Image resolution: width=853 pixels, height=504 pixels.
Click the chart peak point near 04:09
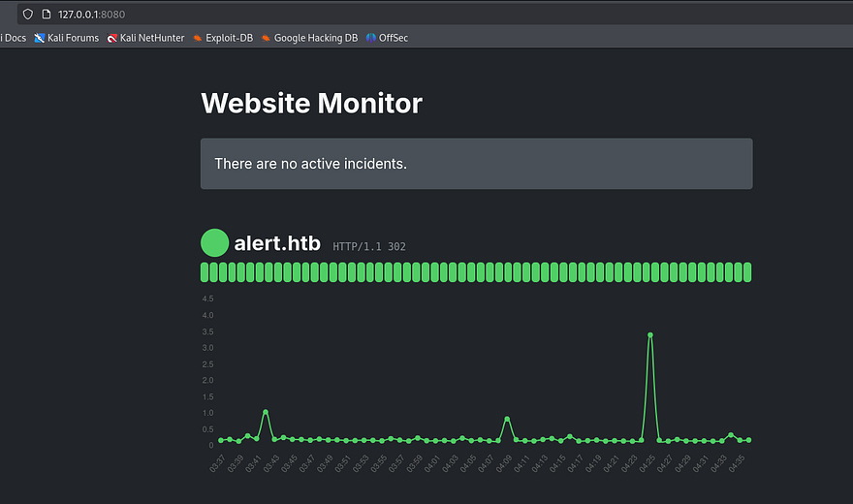click(507, 419)
